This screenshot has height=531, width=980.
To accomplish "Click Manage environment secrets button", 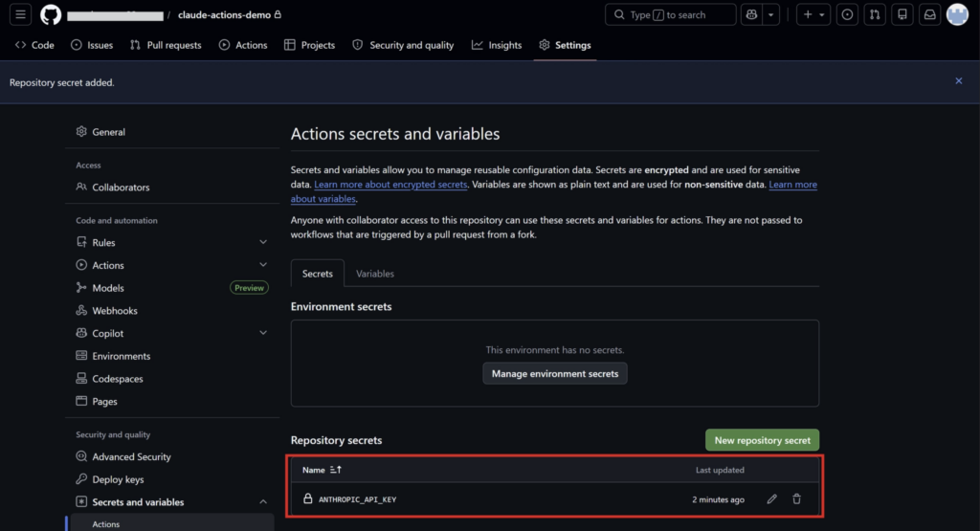I will 555,373.
